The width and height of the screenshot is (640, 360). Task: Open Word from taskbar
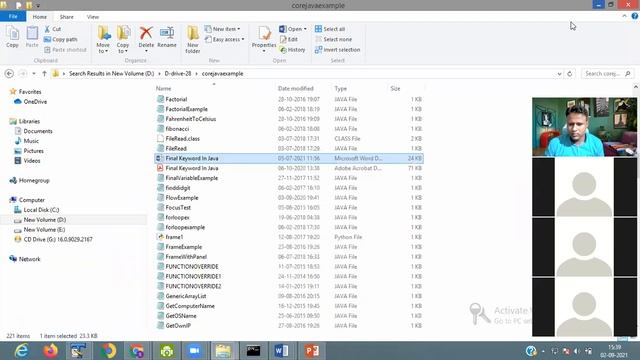tap(282, 351)
